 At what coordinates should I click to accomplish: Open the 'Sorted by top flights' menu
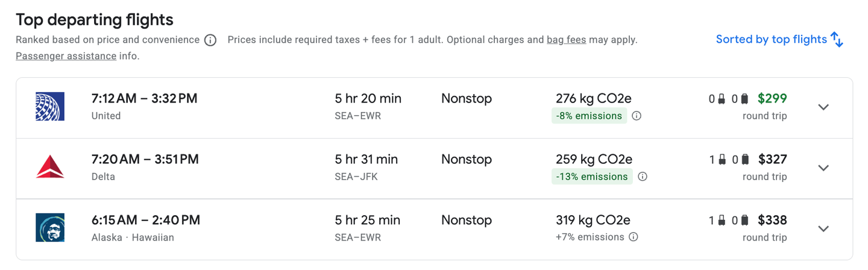pyautogui.click(x=771, y=40)
